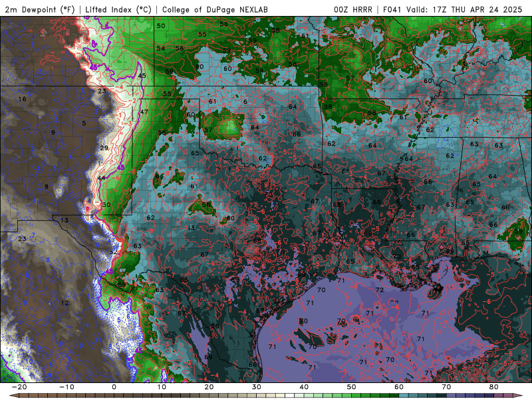Click the dewpoint value 16 on the map

pyautogui.click(x=23, y=99)
